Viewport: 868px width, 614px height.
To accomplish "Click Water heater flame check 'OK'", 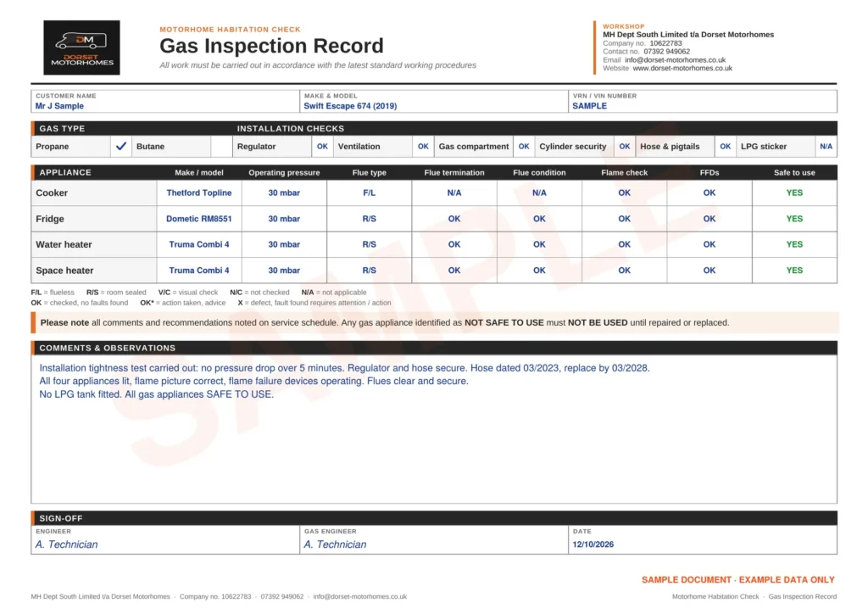I will [625, 244].
